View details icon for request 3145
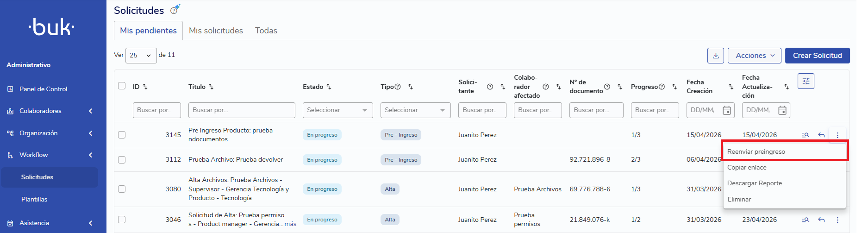 [x=805, y=135]
